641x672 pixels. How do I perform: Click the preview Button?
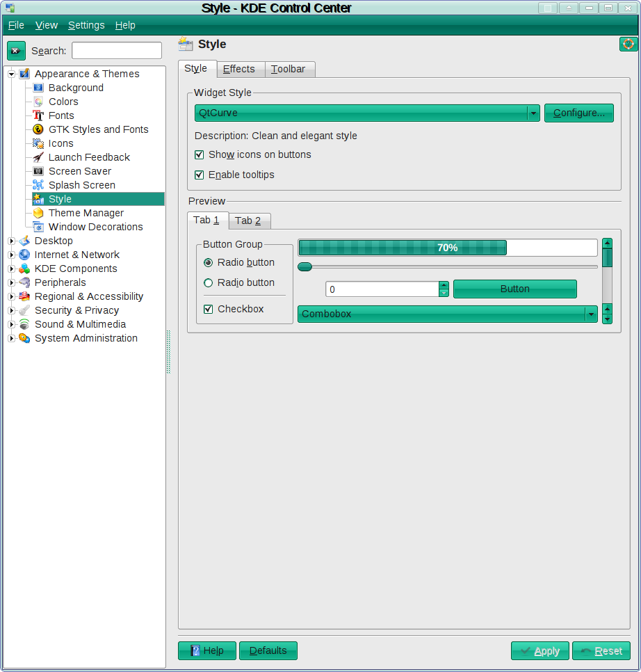[x=515, y=289]
